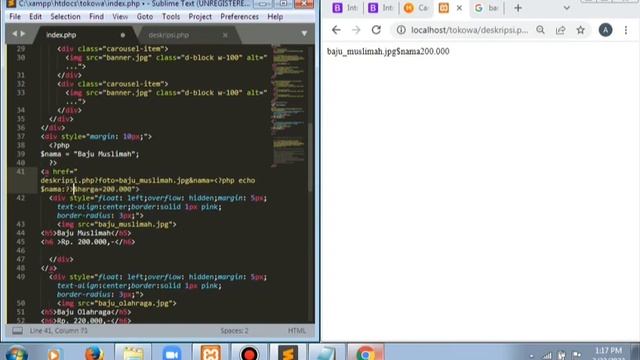The height and width of the screenshot is (360, 640).
Task: Open the Tools menu
Action: point(171,17)
